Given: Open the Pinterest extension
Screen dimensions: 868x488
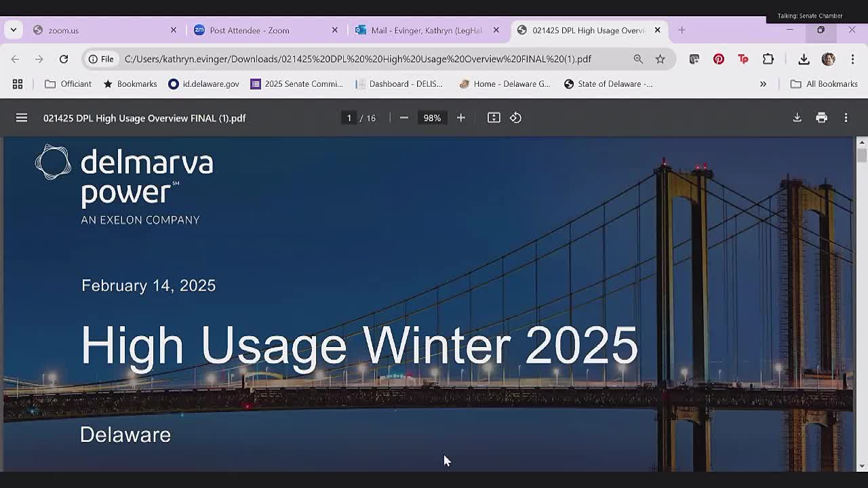Looking at the screenshot, I should point(718,59).
